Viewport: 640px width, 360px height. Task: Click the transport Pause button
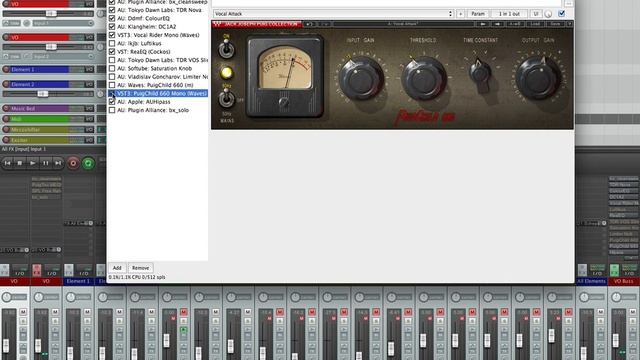click(x=46, y=163)
